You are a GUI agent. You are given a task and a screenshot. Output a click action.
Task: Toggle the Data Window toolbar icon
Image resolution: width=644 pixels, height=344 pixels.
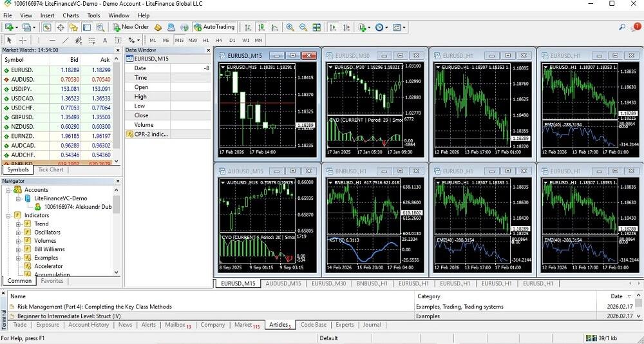click(61, 27)
